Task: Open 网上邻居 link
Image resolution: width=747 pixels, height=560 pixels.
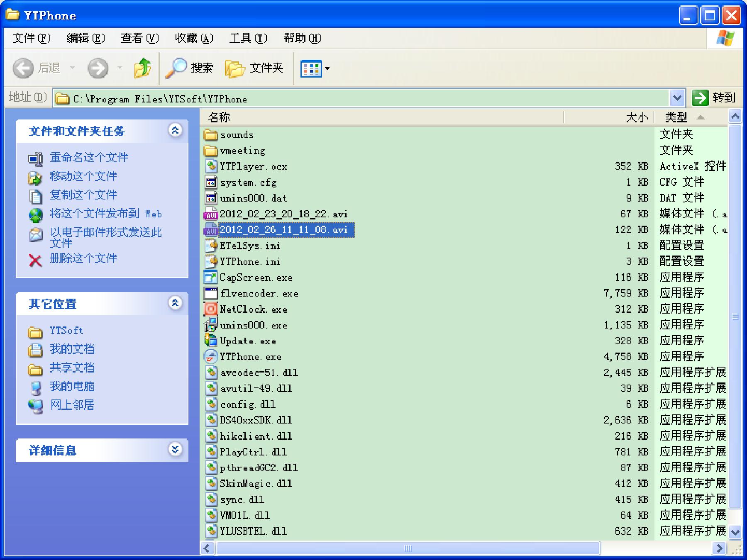Action: pyautogui.click(x=72, y=405)
